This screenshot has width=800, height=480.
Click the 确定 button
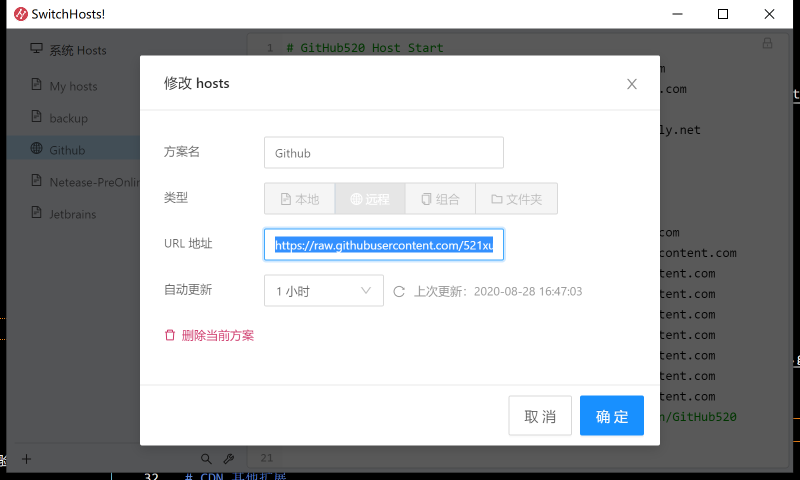pos(612,416)
